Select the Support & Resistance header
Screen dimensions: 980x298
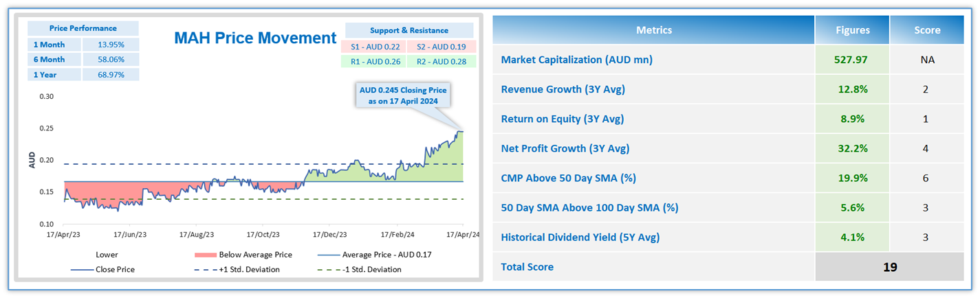pyautogui.click(x=409, y=30)
